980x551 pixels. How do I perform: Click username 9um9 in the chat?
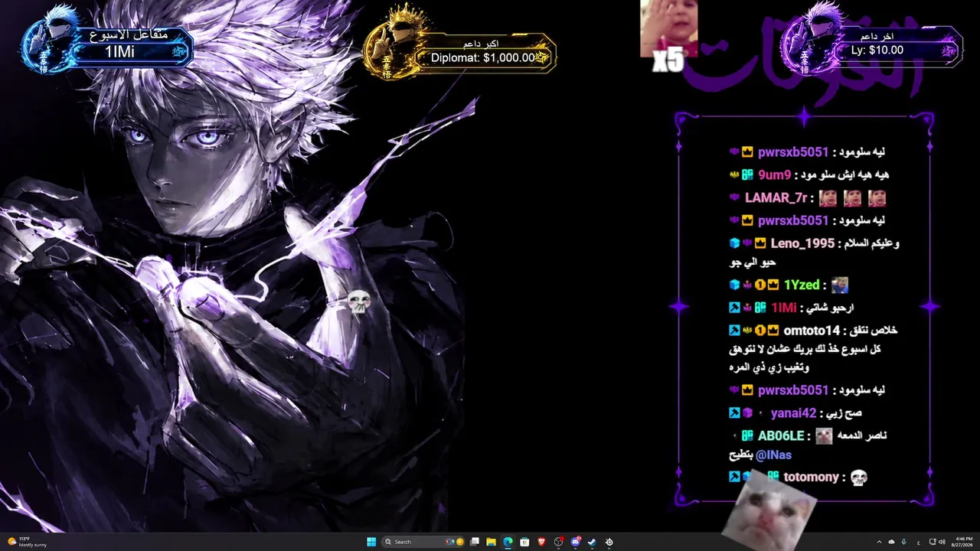pyautogui.click(x=774, y=175)
